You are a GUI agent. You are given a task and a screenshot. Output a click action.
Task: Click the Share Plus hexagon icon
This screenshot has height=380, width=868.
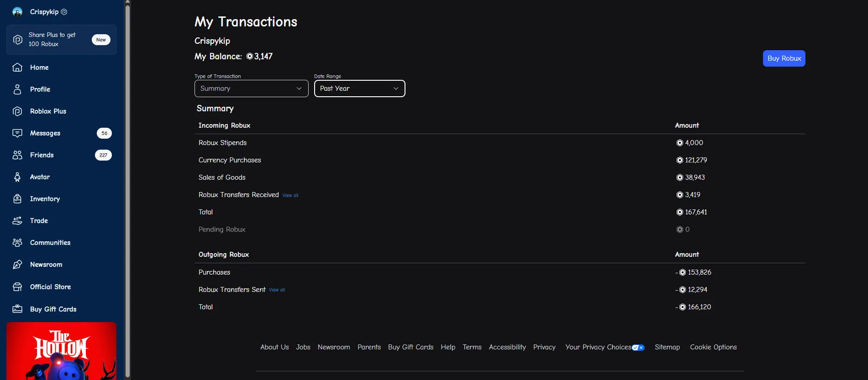[18, 40]
